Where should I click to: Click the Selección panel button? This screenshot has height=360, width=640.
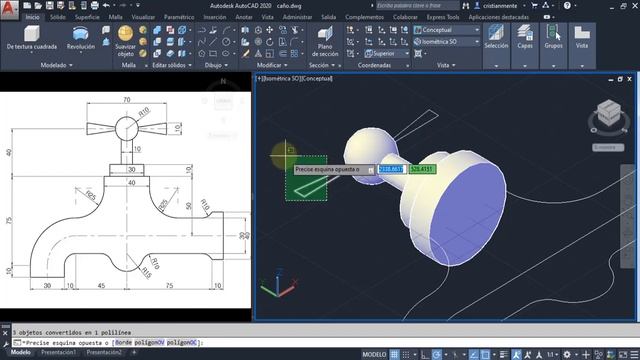pos(496,46)
